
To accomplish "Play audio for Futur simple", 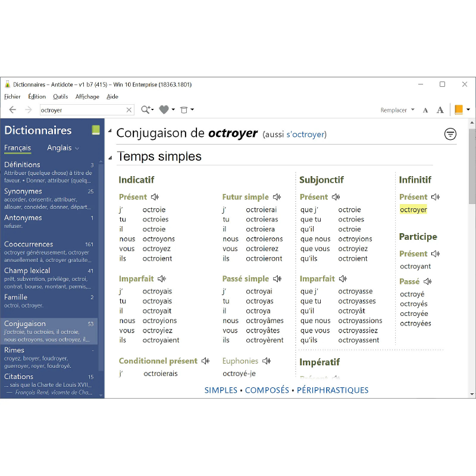I will tap(277, 197).
